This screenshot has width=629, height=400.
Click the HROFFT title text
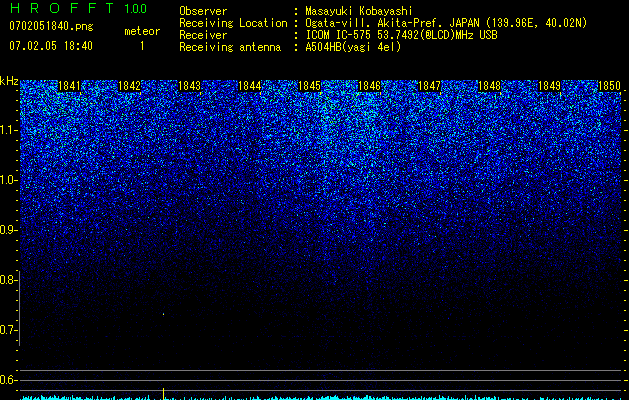point(62,8)
